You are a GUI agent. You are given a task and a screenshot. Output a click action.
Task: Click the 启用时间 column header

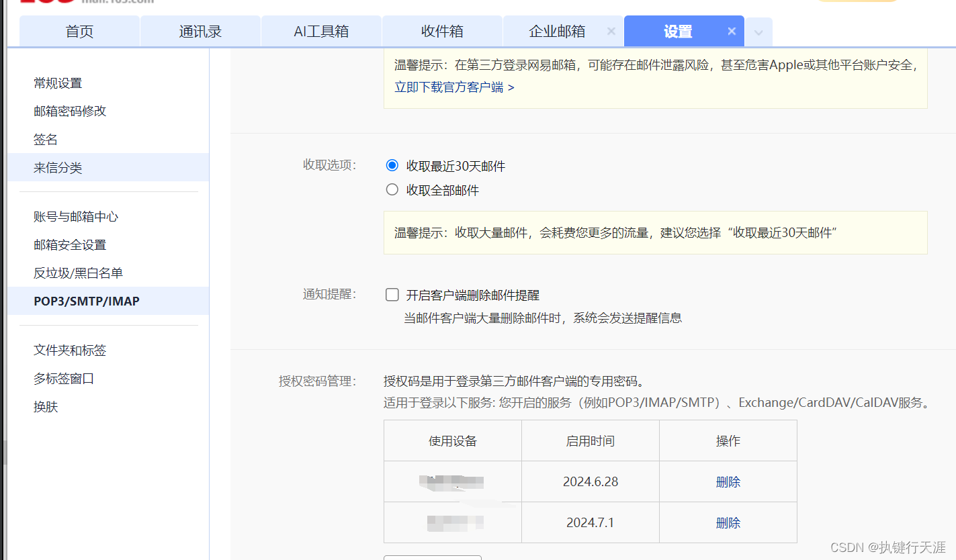click(591, 441)
